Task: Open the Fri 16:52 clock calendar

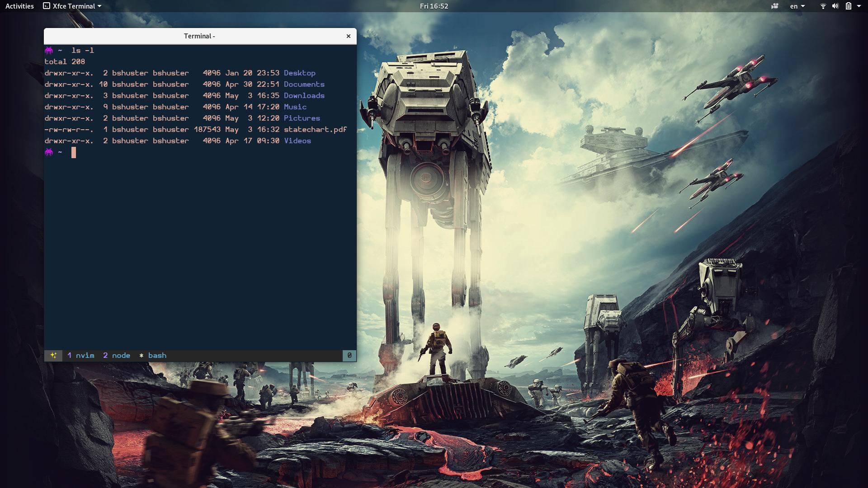Action: (x=434, y=6)
